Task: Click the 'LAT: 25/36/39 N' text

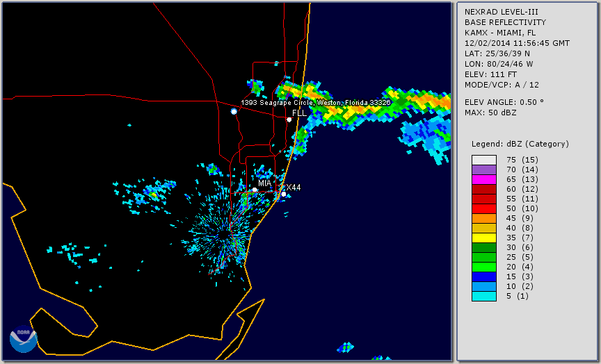Action: 497,53
